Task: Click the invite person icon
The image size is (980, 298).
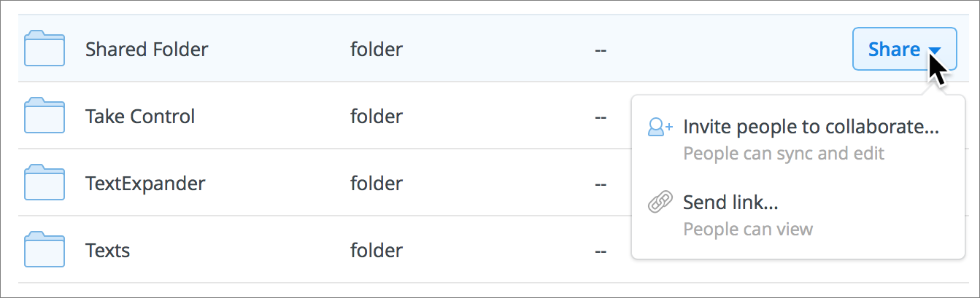Action: [660, 128]
